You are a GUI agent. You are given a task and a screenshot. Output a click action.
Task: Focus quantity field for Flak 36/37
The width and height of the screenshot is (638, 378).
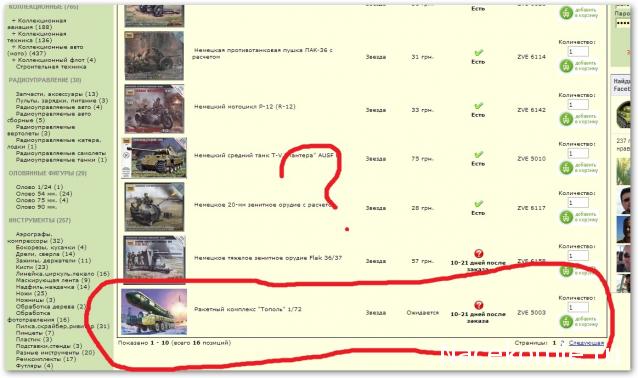point(578,256)
